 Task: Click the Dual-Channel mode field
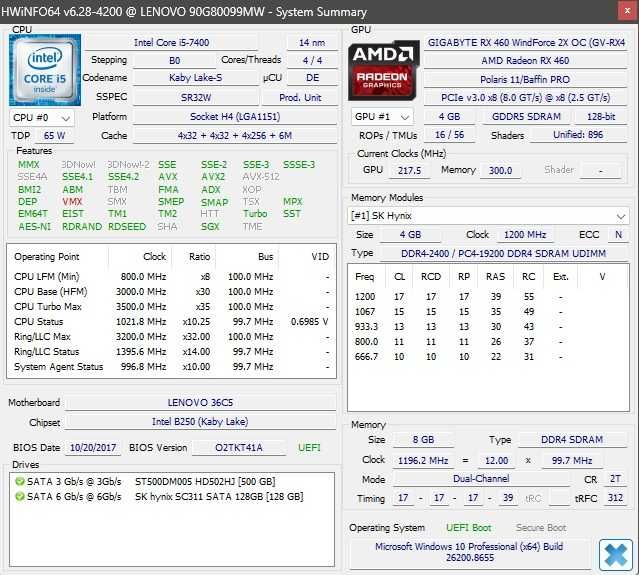(481, 479)
